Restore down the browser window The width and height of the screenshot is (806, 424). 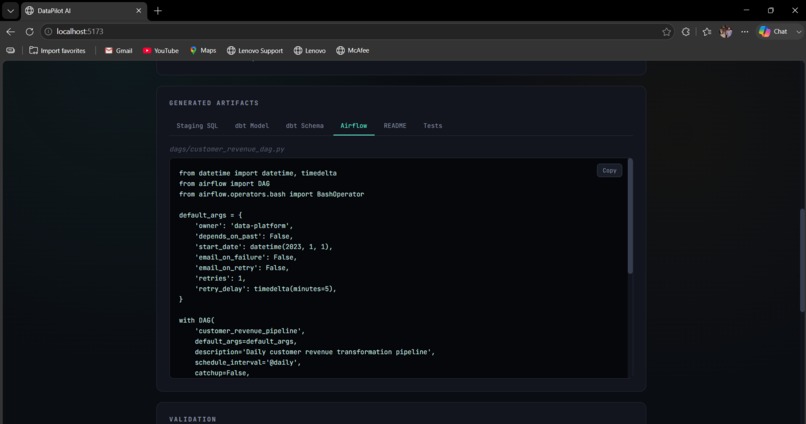click(771, 10)
